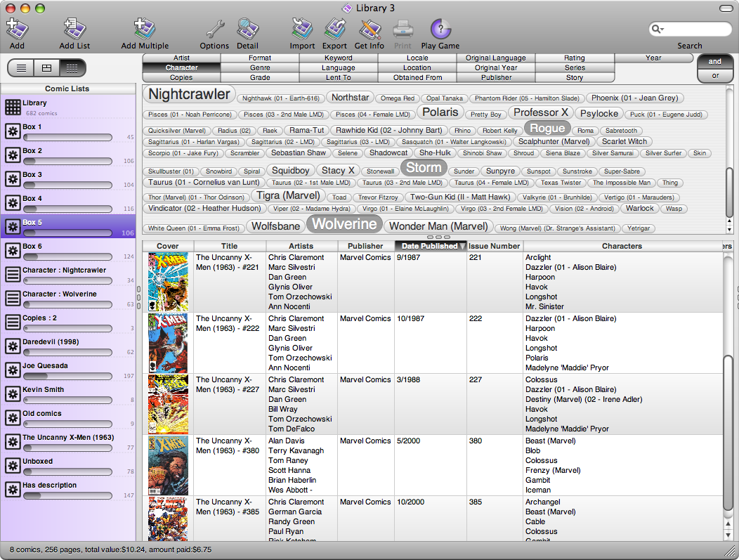This screenshot has width=739, height=560.
Task: Sort by the Issue Number column header
Action: click(495, 246)
